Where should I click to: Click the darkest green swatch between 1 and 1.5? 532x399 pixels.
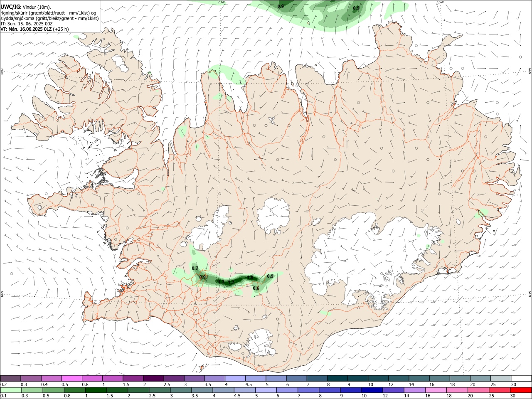pyautogui.click(x=96, y=390)
